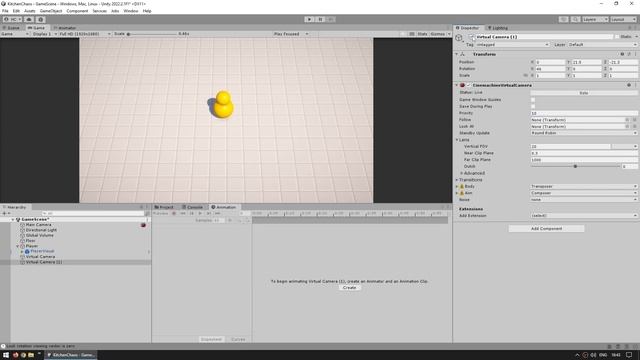640x360 pixels.
Task: Click the version control settings icon
Action: pos(40,19)
